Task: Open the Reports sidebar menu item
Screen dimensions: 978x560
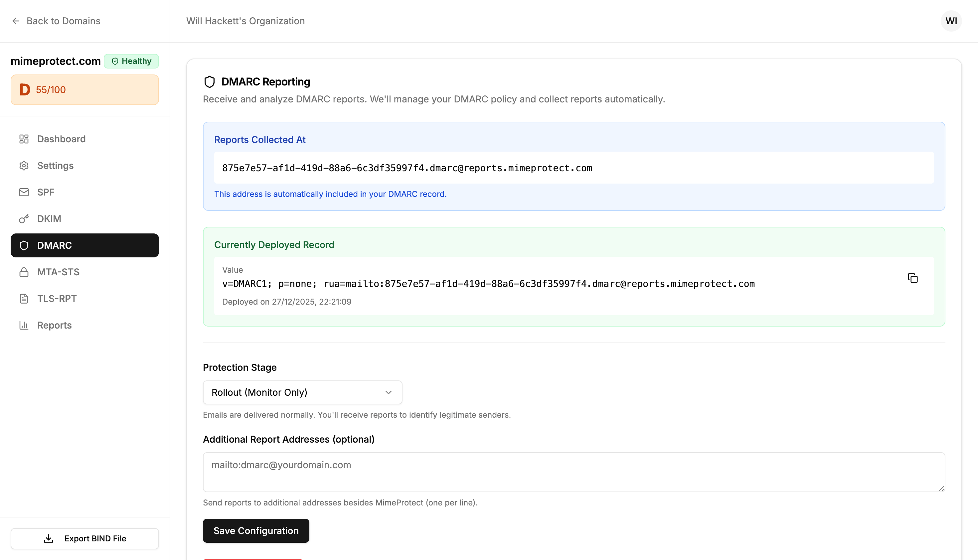Action: pos(54,325)
